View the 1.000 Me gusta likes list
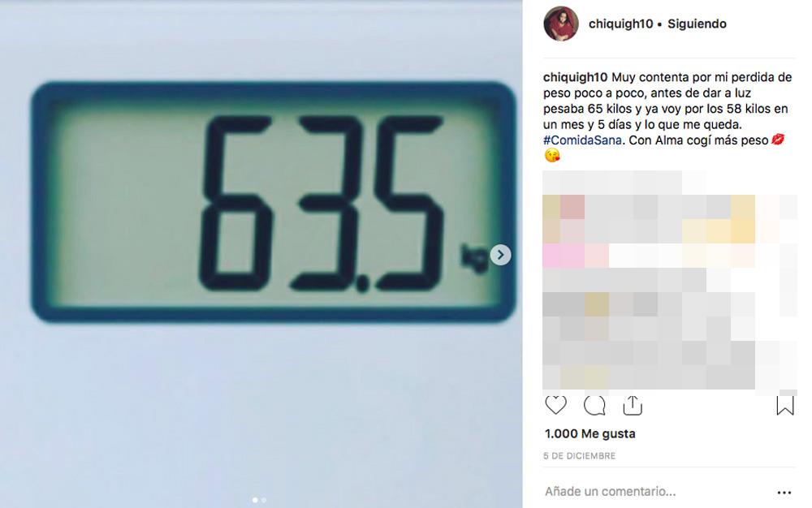The image size is (812, 508). 590,433
